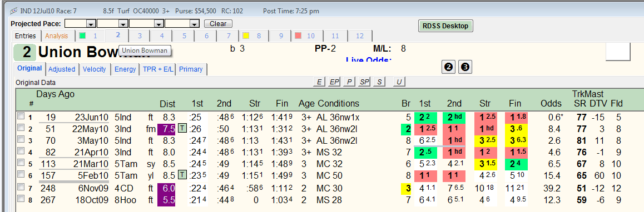Switch to the Velocity tab
The image size is (644, 212).
(x=95, y=69)
